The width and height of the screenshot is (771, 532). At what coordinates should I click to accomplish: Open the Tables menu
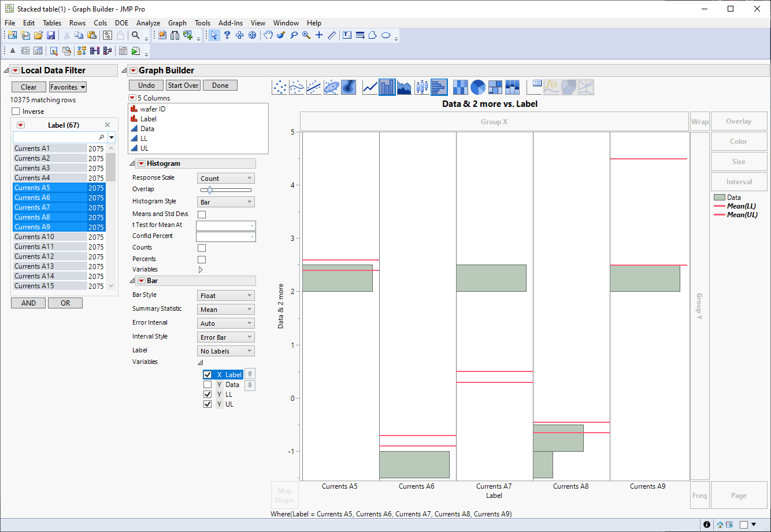[52, 23]
